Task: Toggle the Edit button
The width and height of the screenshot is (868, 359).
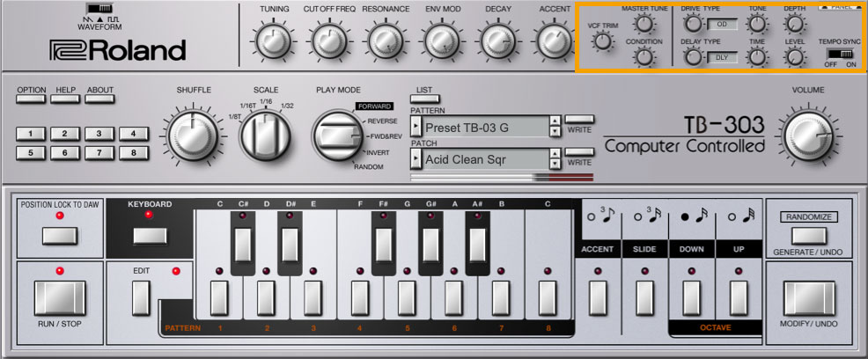Action: click(141, 298)
